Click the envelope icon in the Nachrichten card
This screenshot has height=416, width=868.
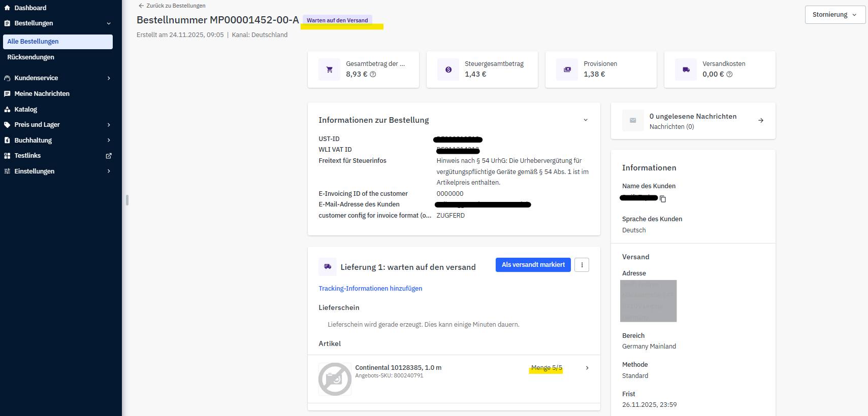633,121
